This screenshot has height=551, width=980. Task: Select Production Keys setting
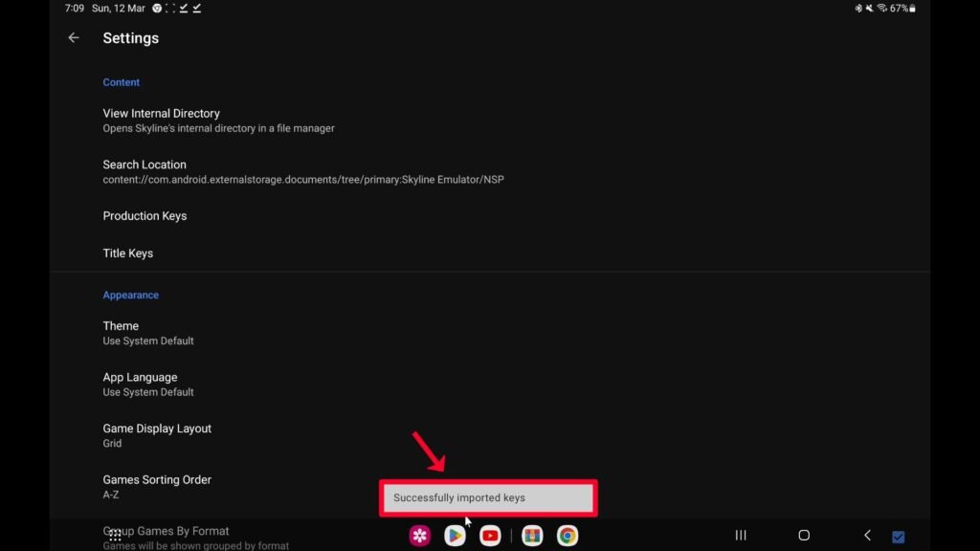pyautogui.click(x=145, y=216)
